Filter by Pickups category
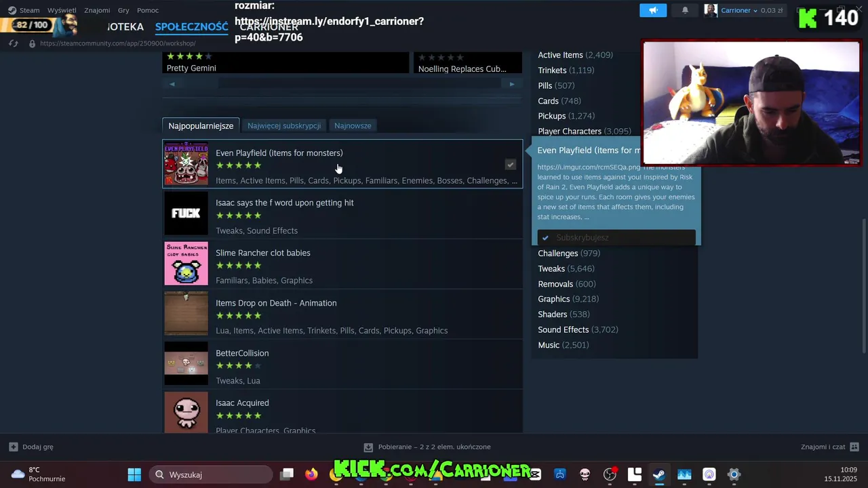The height and width of the screenshot is (488, 868). point(566,116)
